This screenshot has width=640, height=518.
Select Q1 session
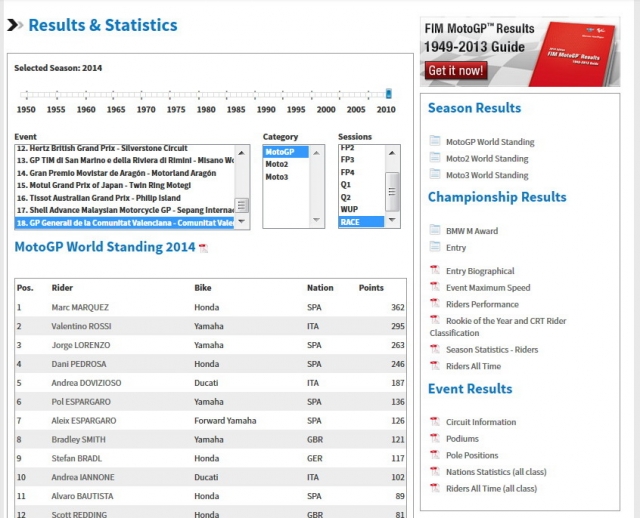coord(361,185)
